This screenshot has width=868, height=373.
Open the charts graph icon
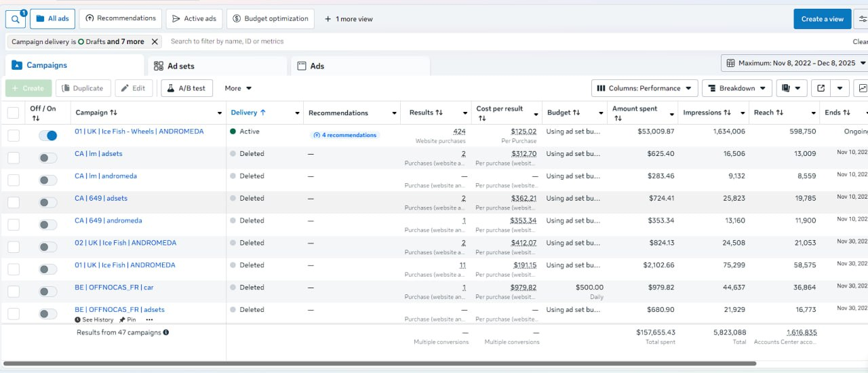pos(862,88)
